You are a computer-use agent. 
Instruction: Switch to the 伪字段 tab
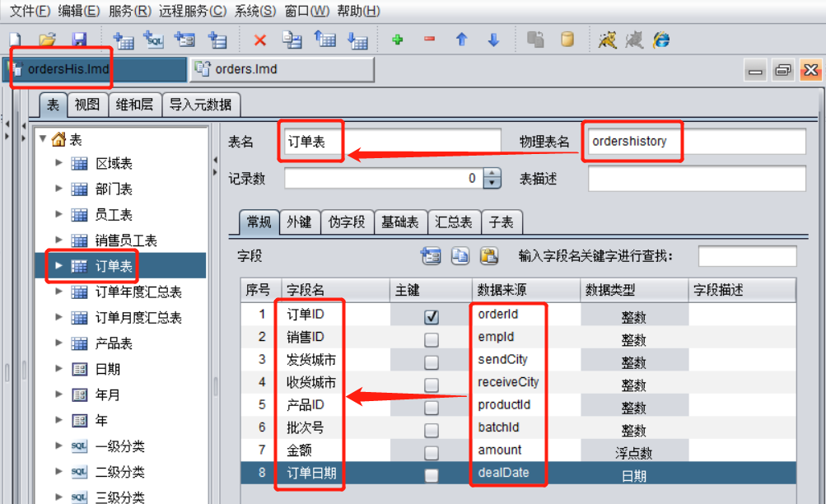pyautogui.click(x=347, y=222)
